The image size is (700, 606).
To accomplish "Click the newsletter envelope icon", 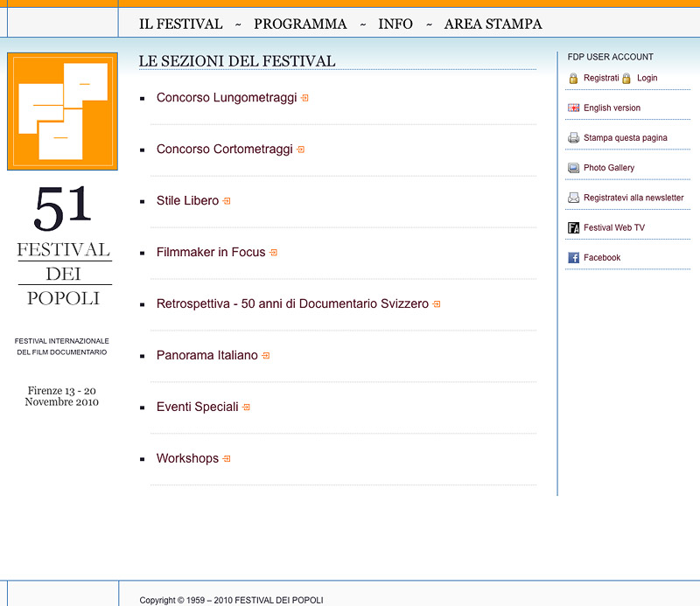I will tap(574, 198).
